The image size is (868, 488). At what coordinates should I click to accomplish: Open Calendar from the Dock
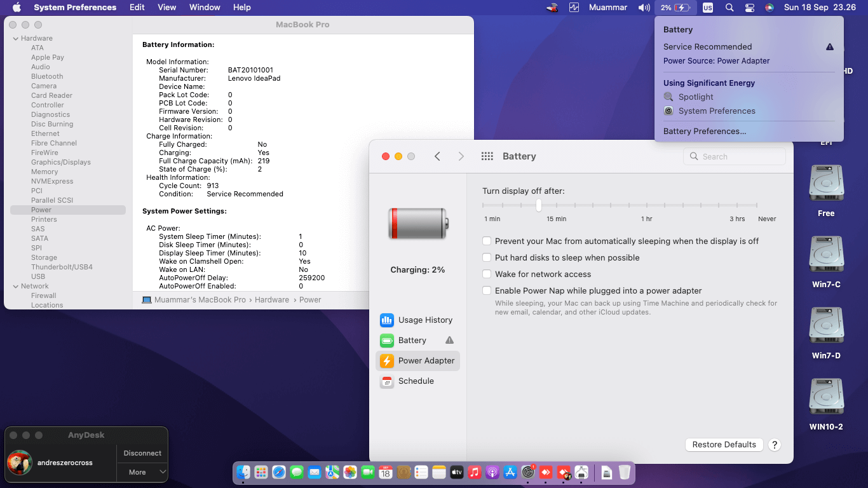point(386,472)
